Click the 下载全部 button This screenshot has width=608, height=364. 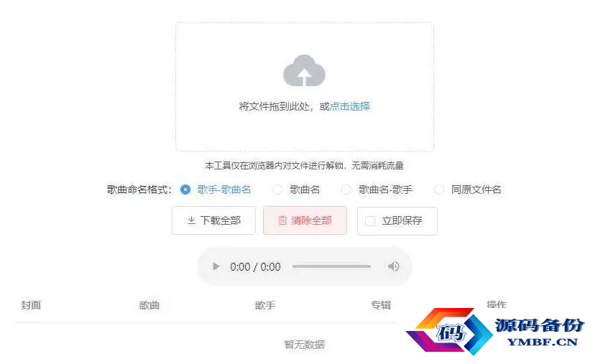coord(213,220)
